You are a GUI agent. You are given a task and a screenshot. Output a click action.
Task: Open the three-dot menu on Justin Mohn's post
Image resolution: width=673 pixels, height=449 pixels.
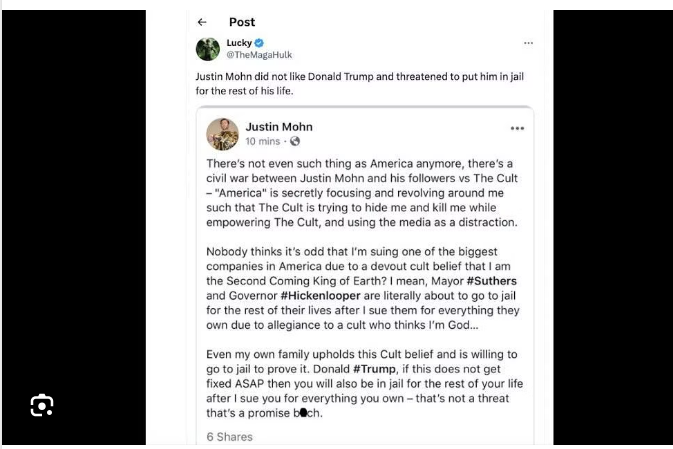coord(517,128)
